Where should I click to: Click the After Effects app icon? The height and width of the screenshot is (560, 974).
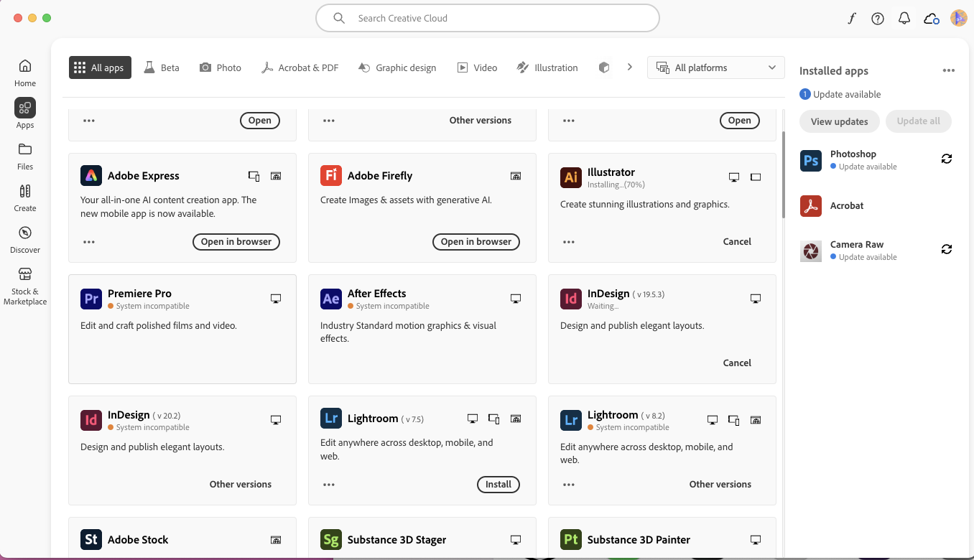(331, 299)
